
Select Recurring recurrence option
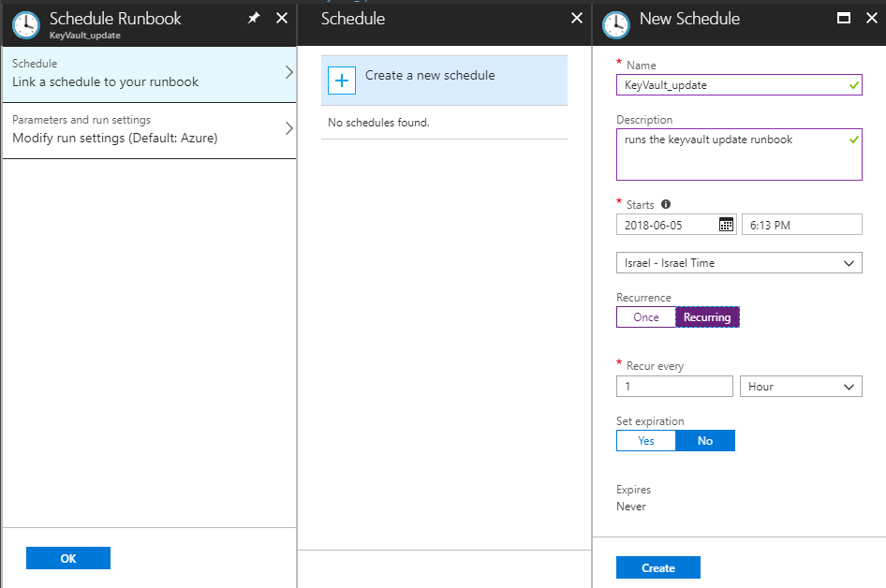(x=707, y=316)
